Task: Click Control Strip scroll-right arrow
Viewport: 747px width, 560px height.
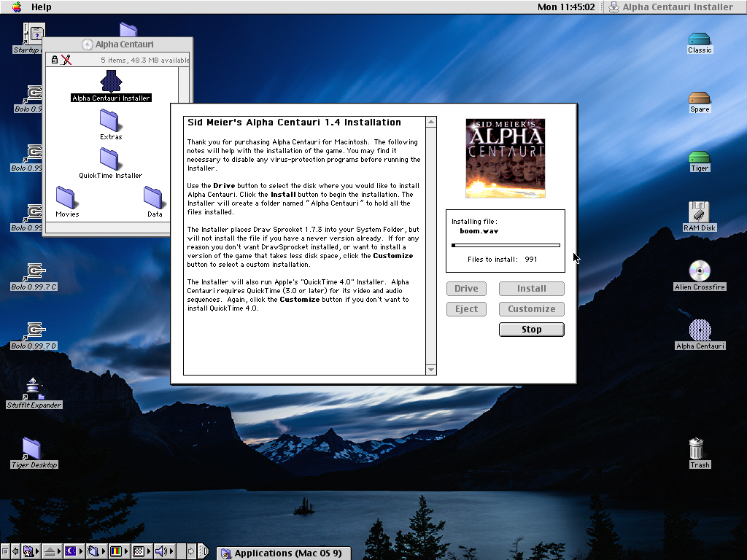Action: pos(190,551)
